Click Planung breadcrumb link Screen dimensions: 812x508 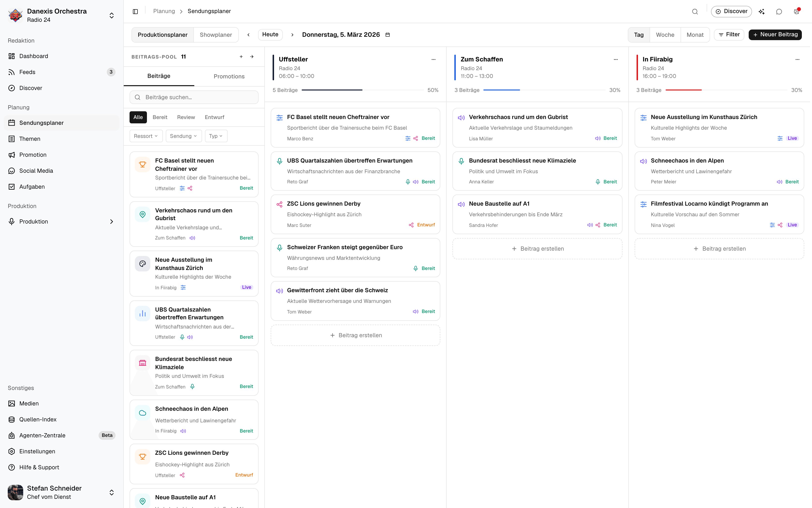[164, 11]
